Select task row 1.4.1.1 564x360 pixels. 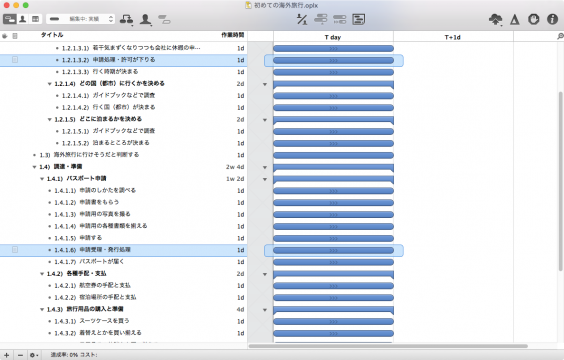[124, 190]
